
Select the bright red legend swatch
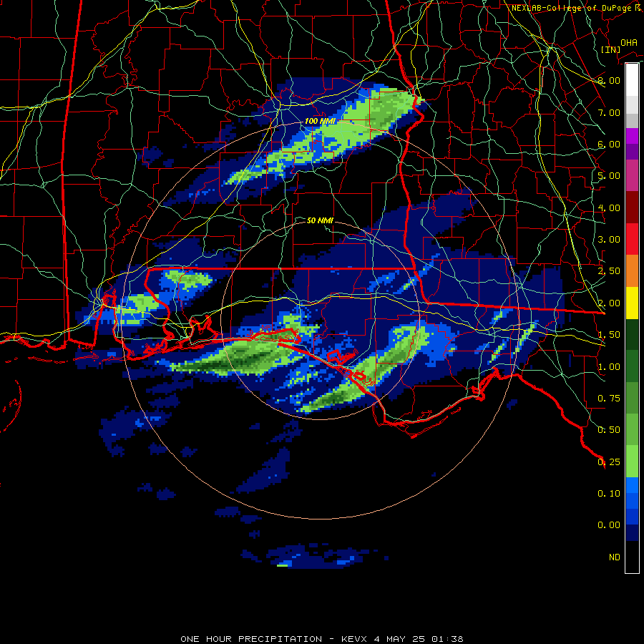[x=632, y=239]
